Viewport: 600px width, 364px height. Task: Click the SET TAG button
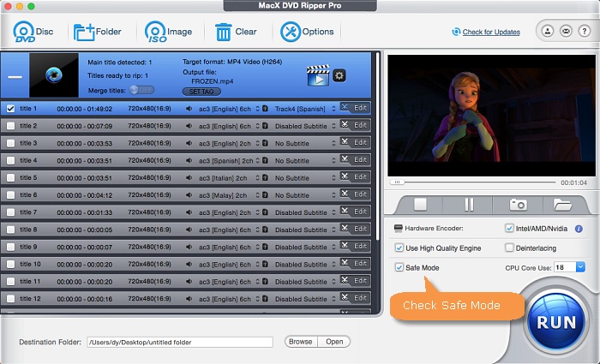[201, 92]
